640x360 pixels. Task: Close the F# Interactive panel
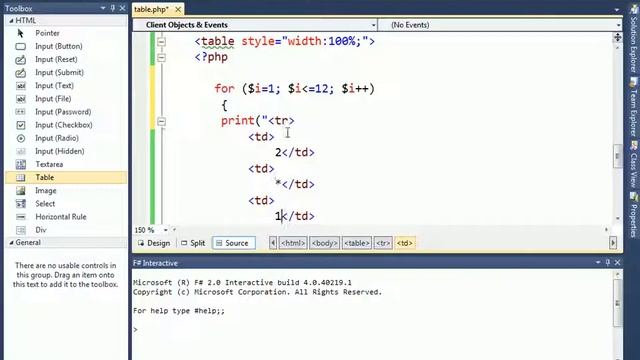(x=617, y=262)
